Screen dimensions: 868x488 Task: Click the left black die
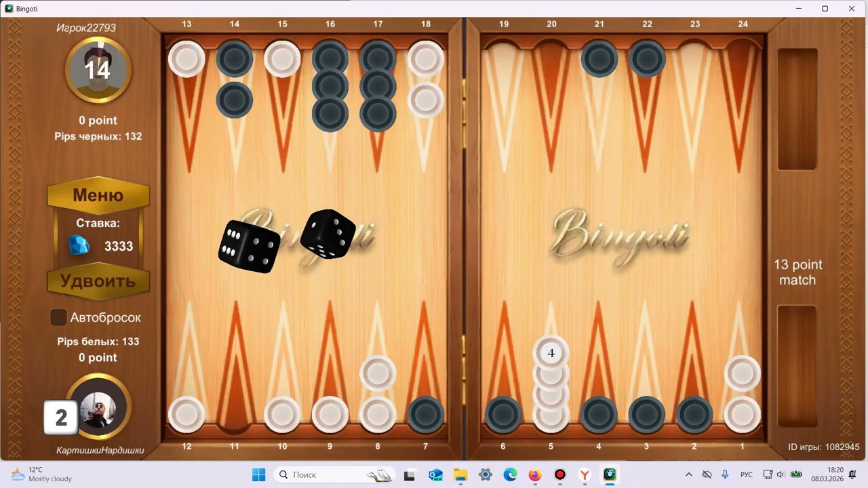tap(250, 246)
